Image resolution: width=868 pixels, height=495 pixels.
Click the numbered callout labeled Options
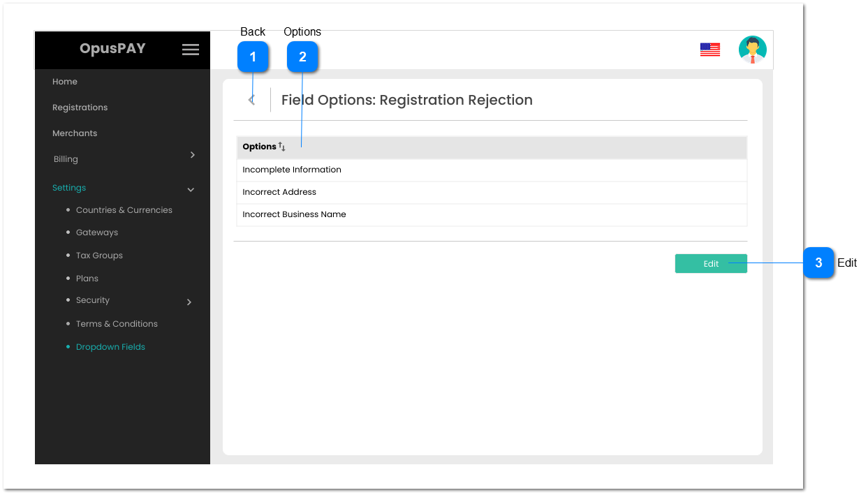point(302,57)
